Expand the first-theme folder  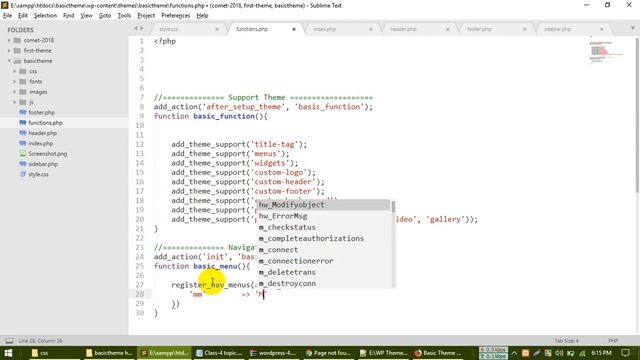click(9, 50)
